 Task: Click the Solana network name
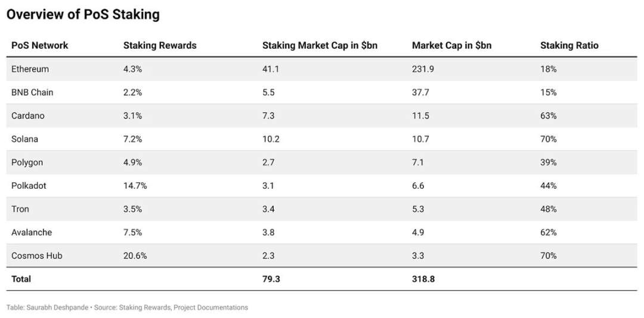26,139
